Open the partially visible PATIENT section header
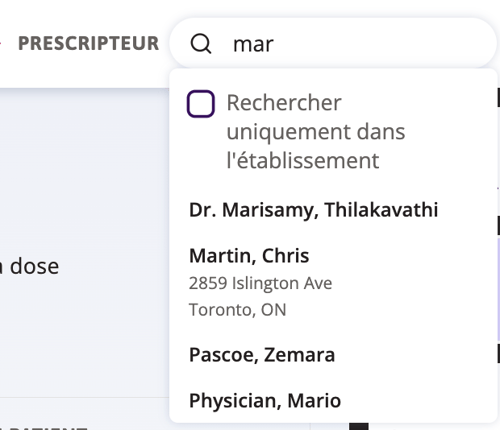Image resolution: width=500 pixels, height=430 pixels. point(45,427)
